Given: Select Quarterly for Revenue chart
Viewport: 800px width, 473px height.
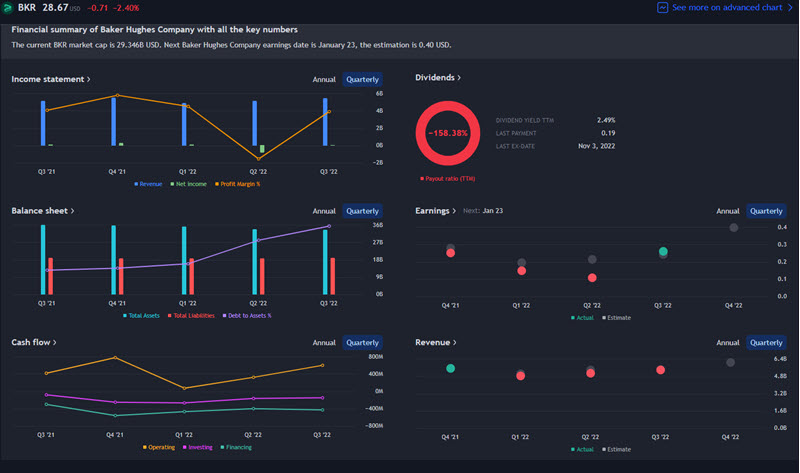Looking at the screenshot, I should point(766,343).
